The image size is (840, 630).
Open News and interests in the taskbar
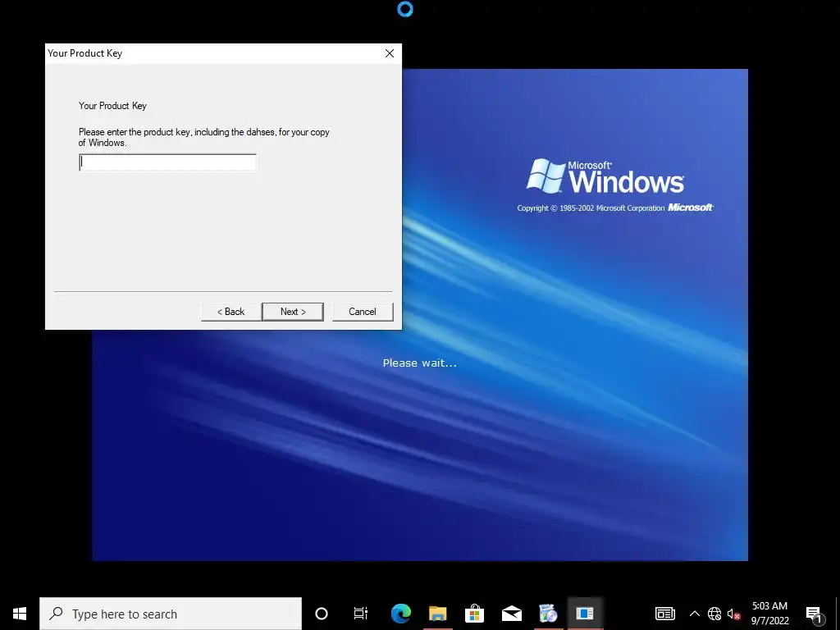click(x=665, y=614)
